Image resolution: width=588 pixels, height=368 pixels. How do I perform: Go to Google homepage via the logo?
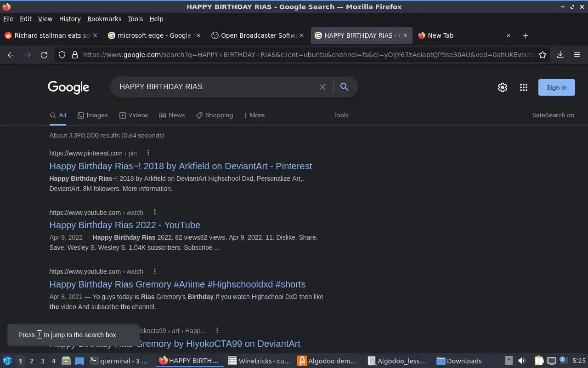pyautogui.click(x=68, y=87)
